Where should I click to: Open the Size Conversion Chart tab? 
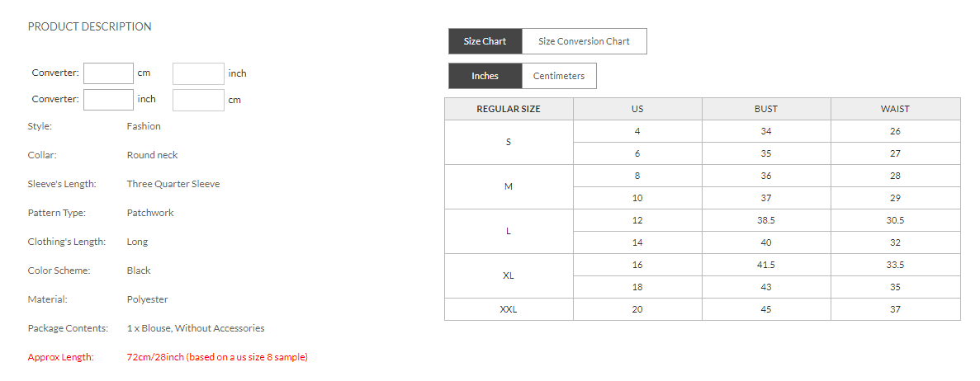[x=584, y=41]
